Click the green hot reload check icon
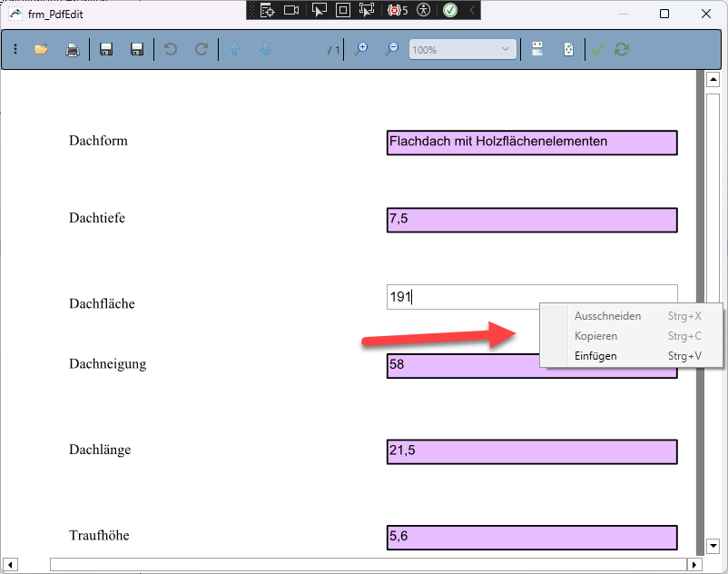This screenshot has height=574, width=728. (x=450, y=10)
